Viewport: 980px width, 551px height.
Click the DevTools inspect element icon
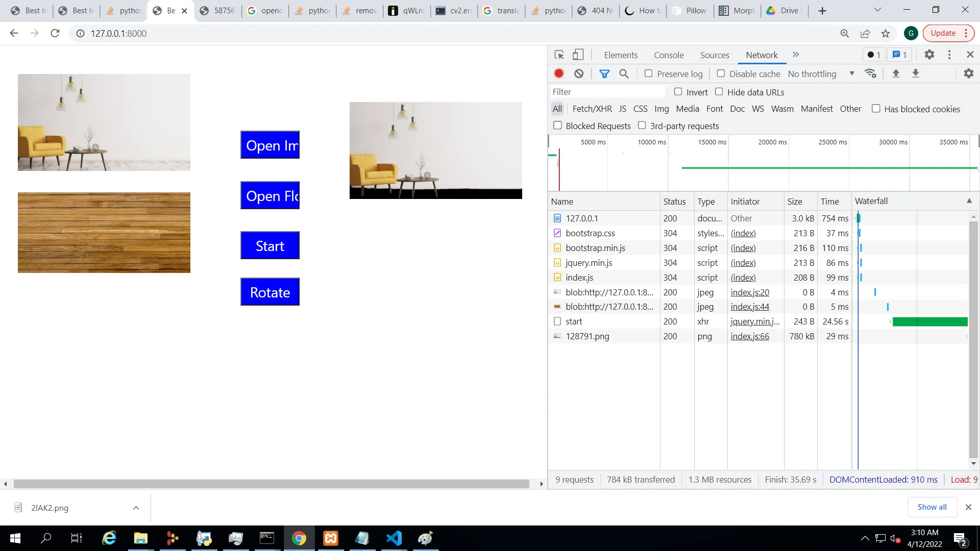coord(559,55)
